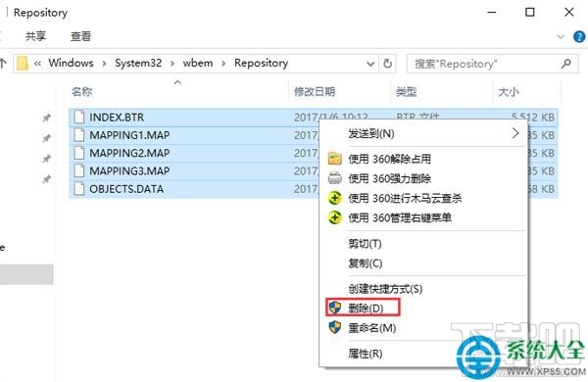The width and height of the screenshot is (588, 382).
Task: Click the up-directory arrow button
Action: 3,64
